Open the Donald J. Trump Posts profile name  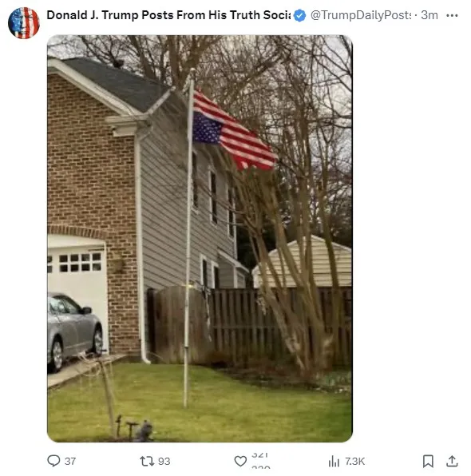(168, 15)
